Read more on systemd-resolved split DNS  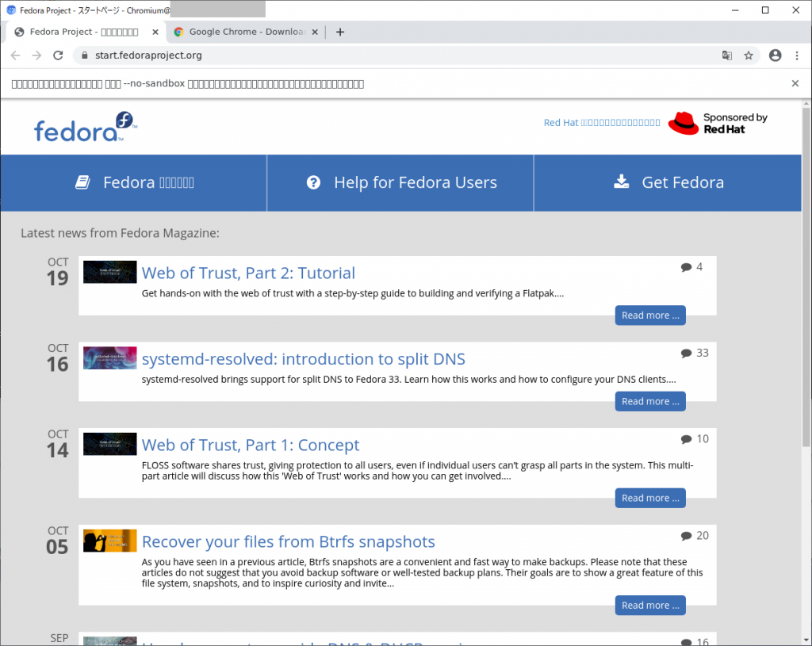point(650,401)
